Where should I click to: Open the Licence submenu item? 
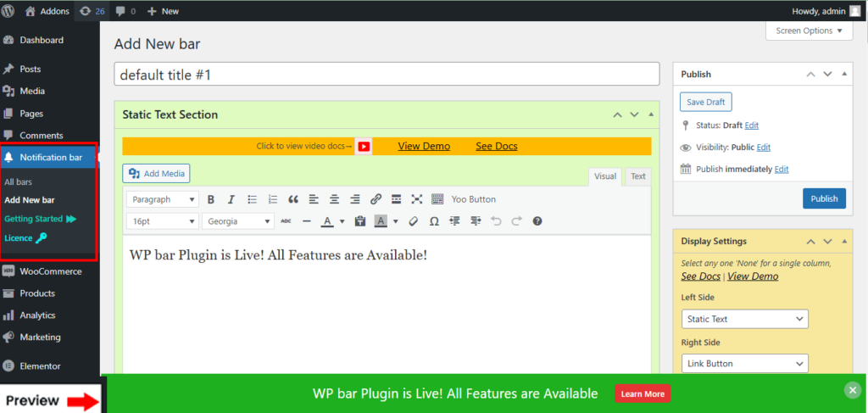tap(25, 238)
